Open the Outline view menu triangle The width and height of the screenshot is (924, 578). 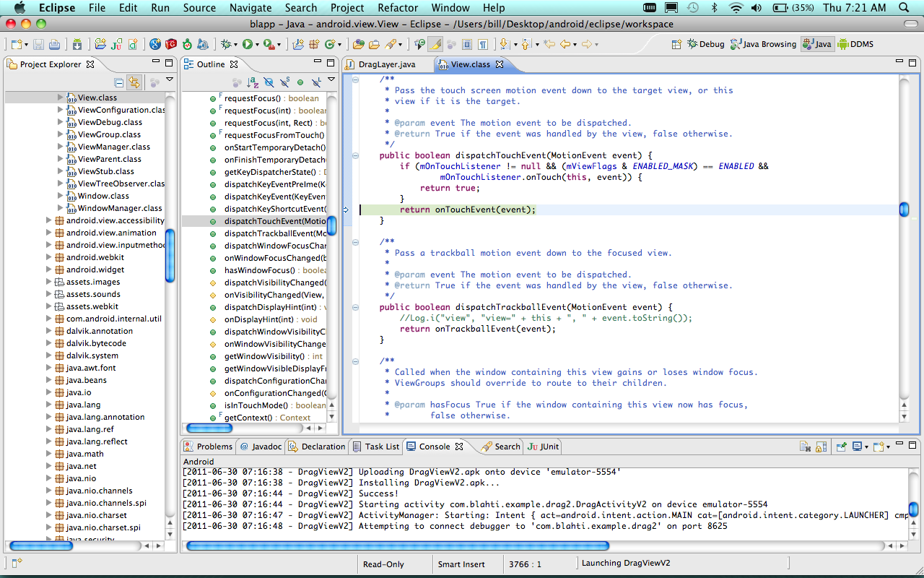pos(333,79)
